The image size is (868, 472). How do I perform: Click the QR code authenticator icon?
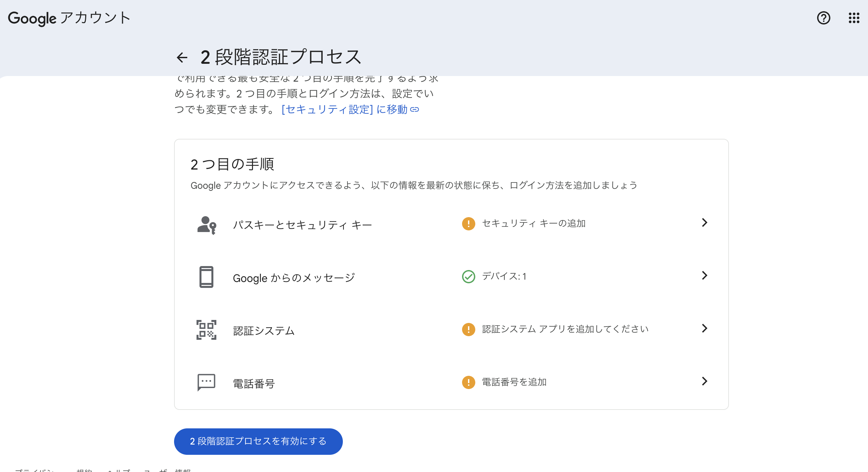(x=206, y=330)
